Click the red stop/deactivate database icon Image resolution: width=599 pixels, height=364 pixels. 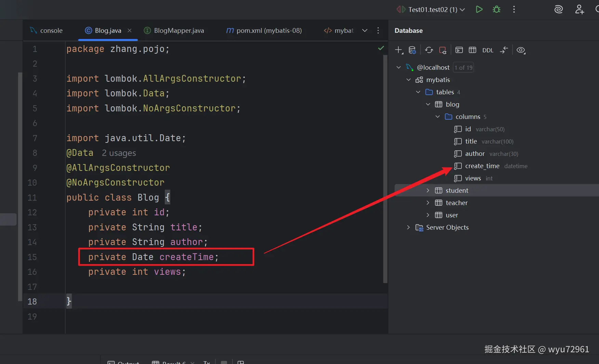click(x=443, y=50)
